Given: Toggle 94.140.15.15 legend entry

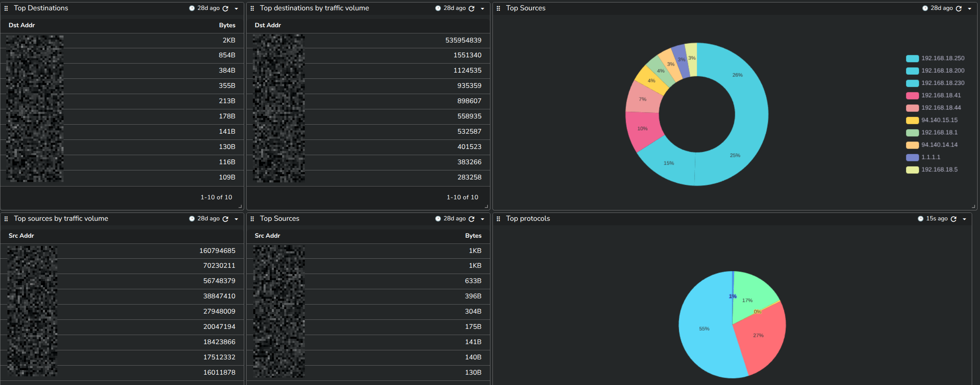Looking at the screenshot, I should click(x=932, y=120).
